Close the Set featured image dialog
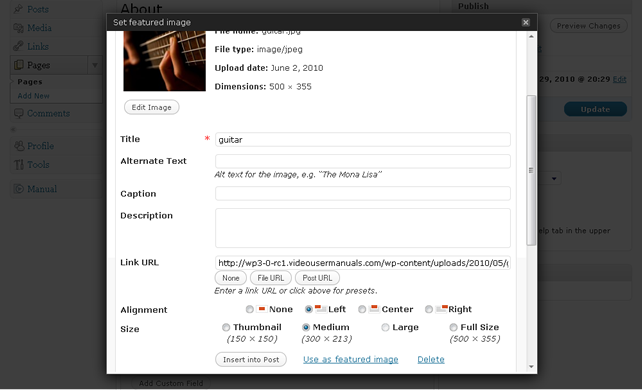The width and height of the screenshot is (642, 390). [526, 23]
